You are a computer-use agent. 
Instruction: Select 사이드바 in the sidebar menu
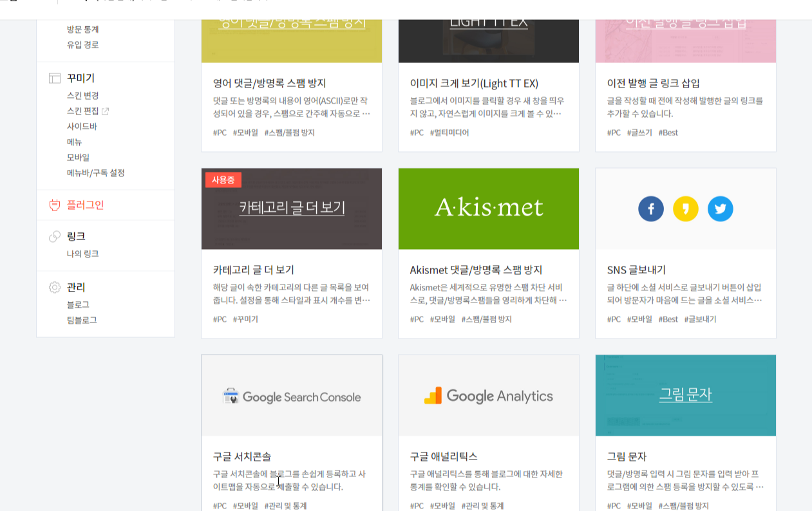click(x=82, y=127)
